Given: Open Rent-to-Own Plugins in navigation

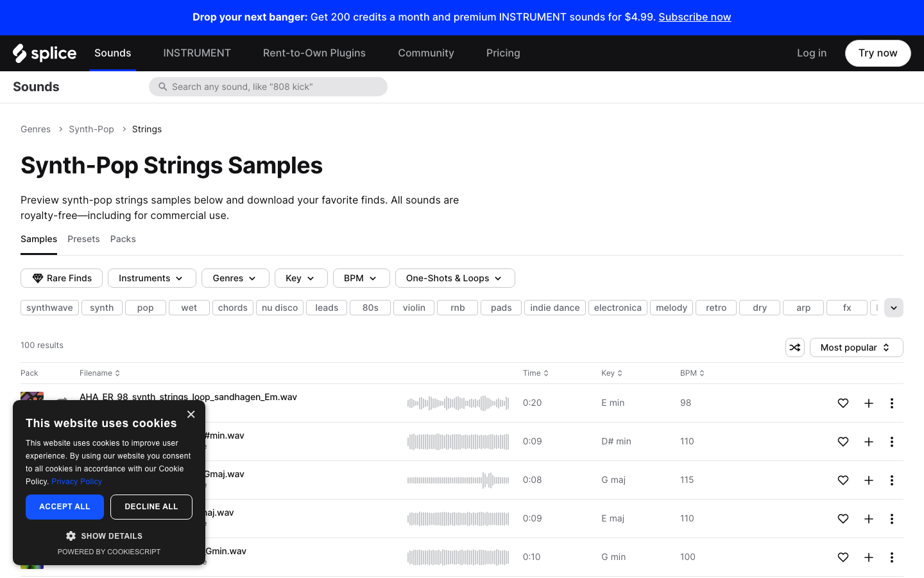Looking at the screenshot, I should coord(314,53).
